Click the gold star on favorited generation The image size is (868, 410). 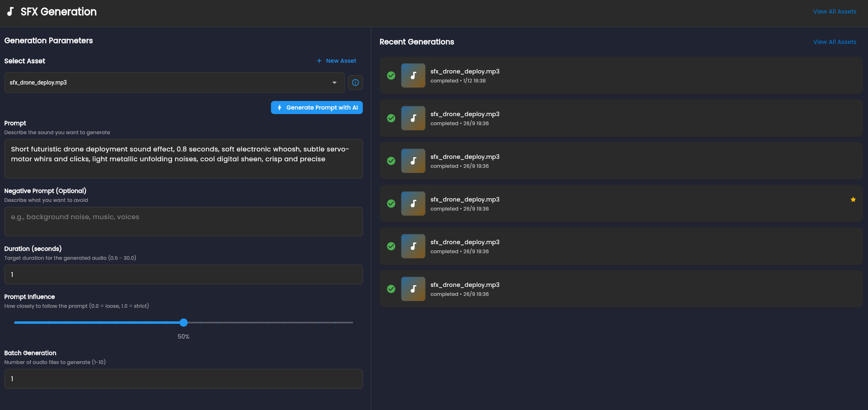(853, 199)
